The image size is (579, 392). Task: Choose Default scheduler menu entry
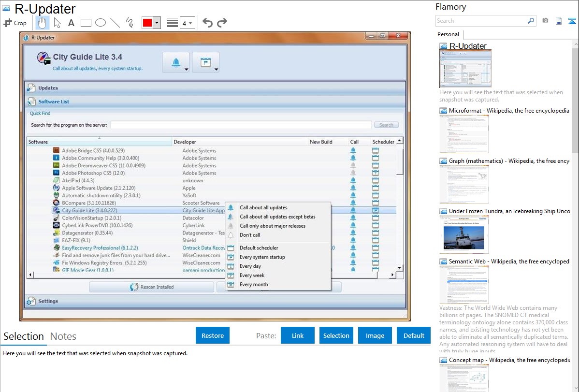click(x=278, y=248)
